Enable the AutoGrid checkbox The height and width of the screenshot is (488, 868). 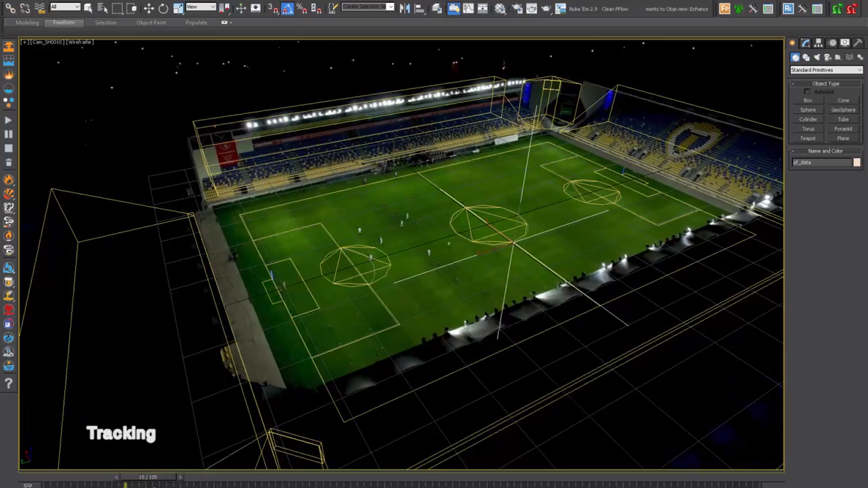pyautogui.click(x=807, y=91)
